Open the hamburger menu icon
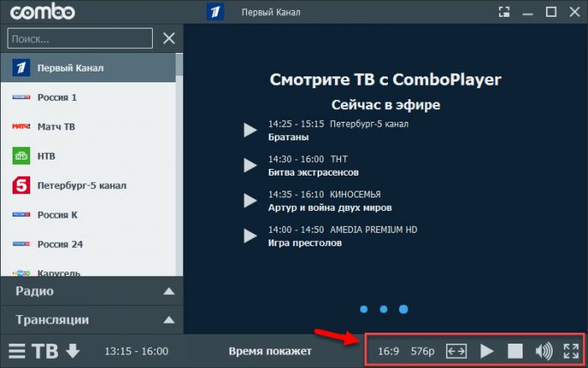This screenshot has width=588, height=368. click(18, 351)
